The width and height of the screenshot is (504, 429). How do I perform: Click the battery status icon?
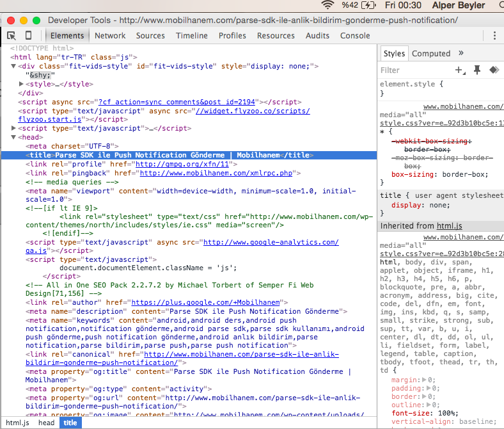[x=368, y=5]
